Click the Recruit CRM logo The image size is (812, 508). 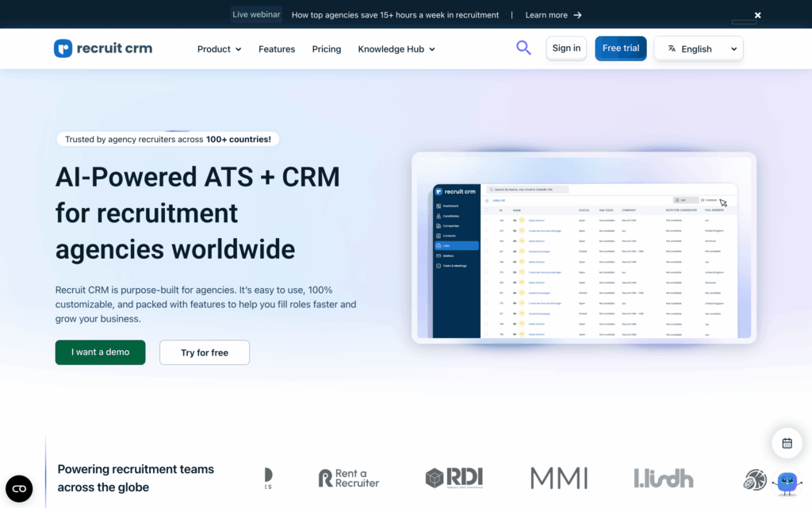click(x=103, y=48)
